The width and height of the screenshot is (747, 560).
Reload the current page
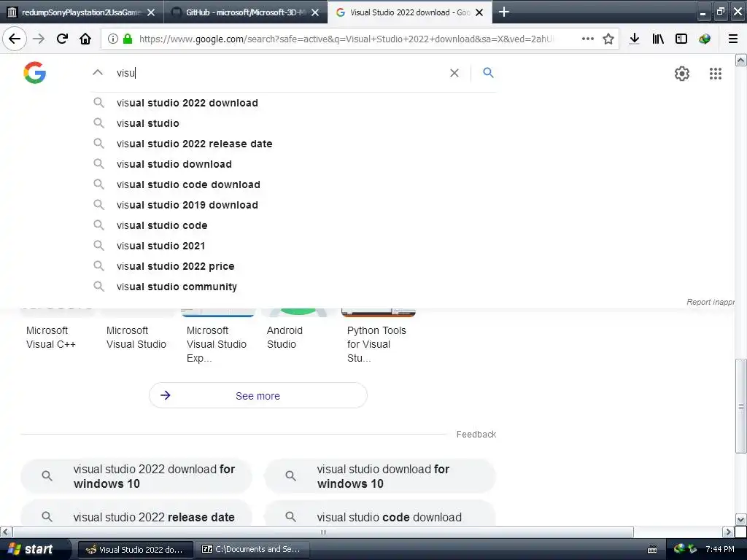pos(62,39)
